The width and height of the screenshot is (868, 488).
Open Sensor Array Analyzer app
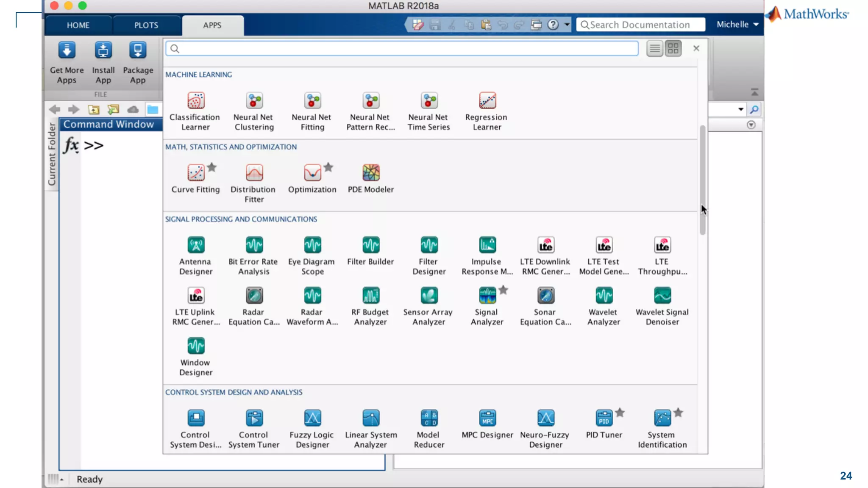(x=428, y=306)
